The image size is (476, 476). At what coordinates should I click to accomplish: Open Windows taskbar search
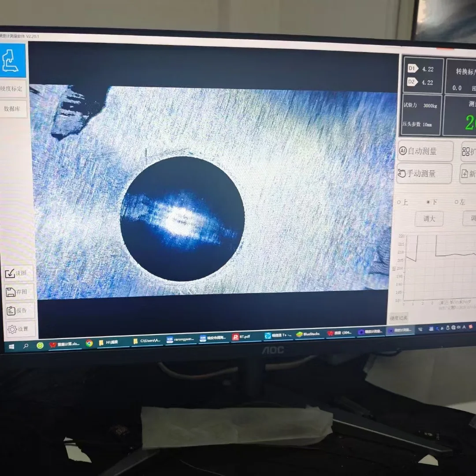[26, 346]
